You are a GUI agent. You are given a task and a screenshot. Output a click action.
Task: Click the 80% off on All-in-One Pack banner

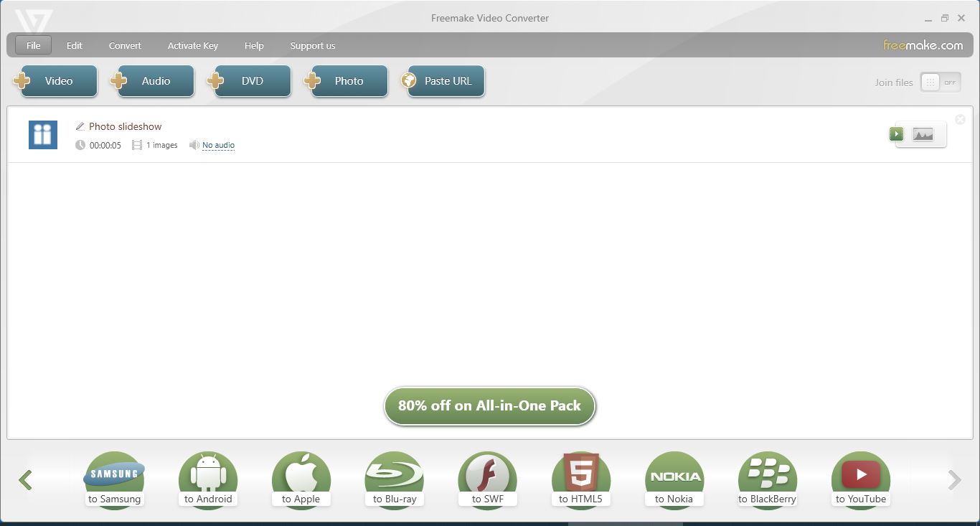(x=490, y=406)
